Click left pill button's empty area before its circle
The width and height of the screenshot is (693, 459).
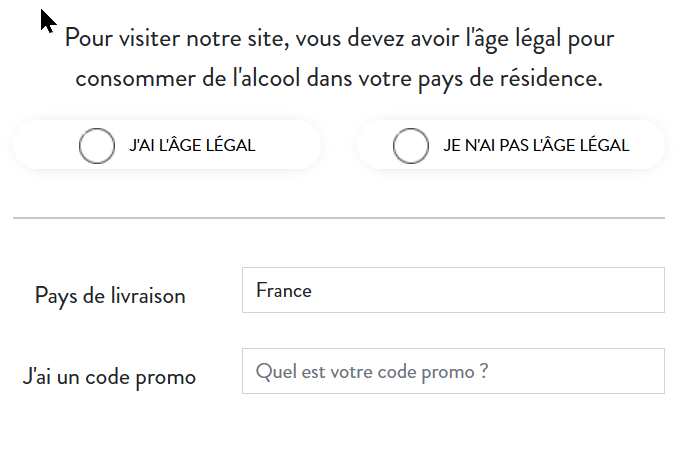46,145
